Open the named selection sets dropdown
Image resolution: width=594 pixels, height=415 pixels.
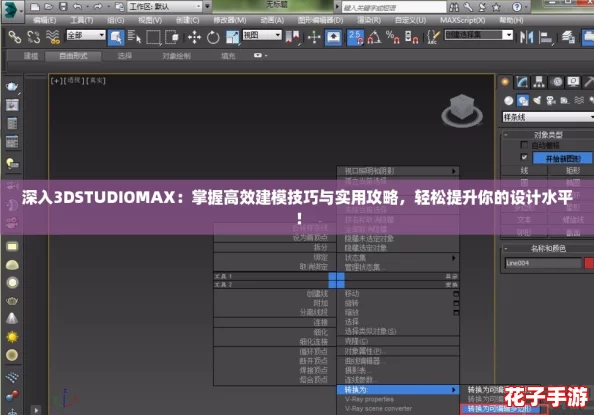(x=479, y=35)
